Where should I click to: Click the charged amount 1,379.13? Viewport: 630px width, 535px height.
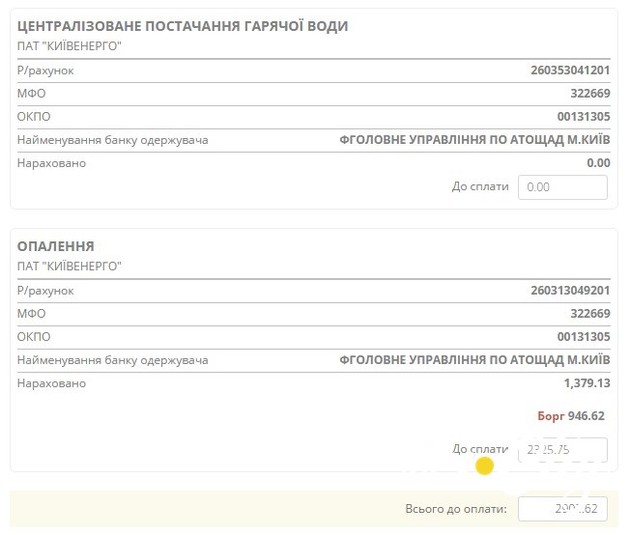586,383
